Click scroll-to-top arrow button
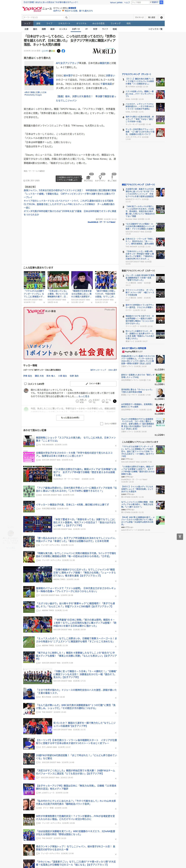Screen dimensions: 186x868 coord(180,537)
